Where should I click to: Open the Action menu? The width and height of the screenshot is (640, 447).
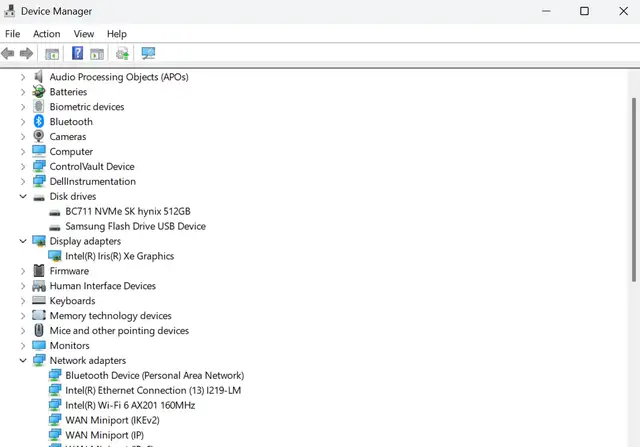pyautogui.click(x=47, y=34)
